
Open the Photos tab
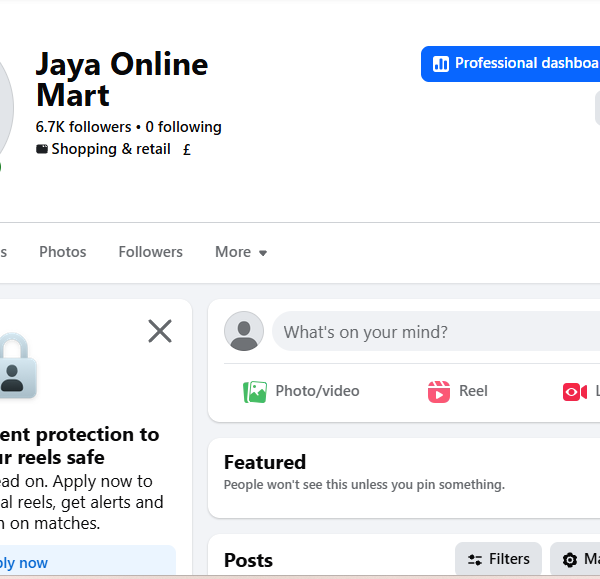pos(63,252)
